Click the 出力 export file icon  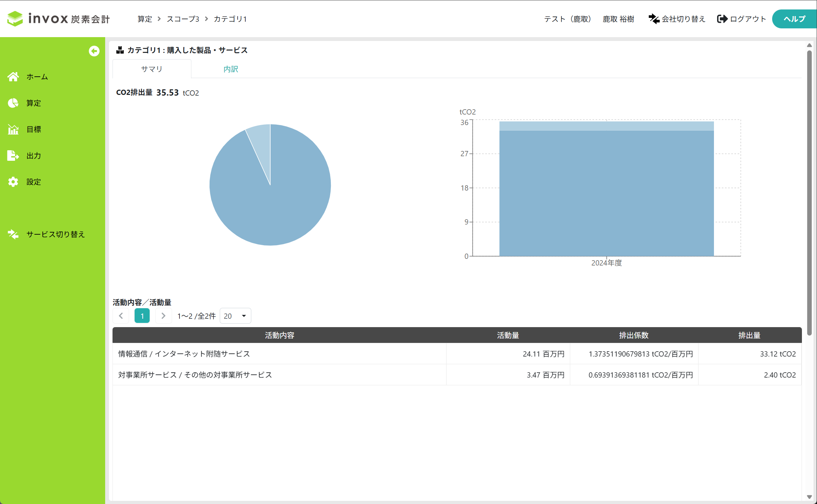[13, 156]
